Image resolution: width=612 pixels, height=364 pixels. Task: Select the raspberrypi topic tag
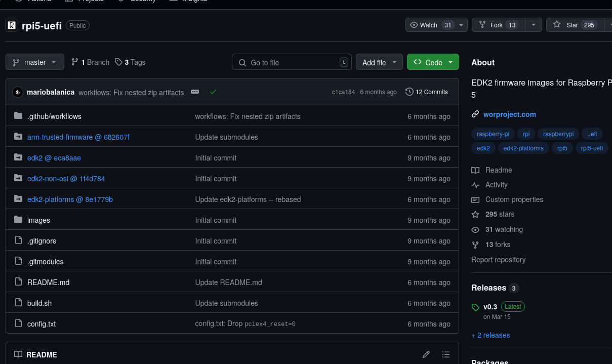(558, 134)
